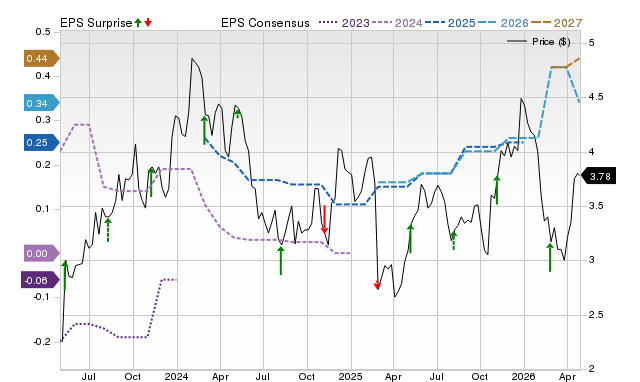Viewport: 640px width, 382px height.
Task: Click the 2025 label on the time axis
Action: (x=350, y=376)
